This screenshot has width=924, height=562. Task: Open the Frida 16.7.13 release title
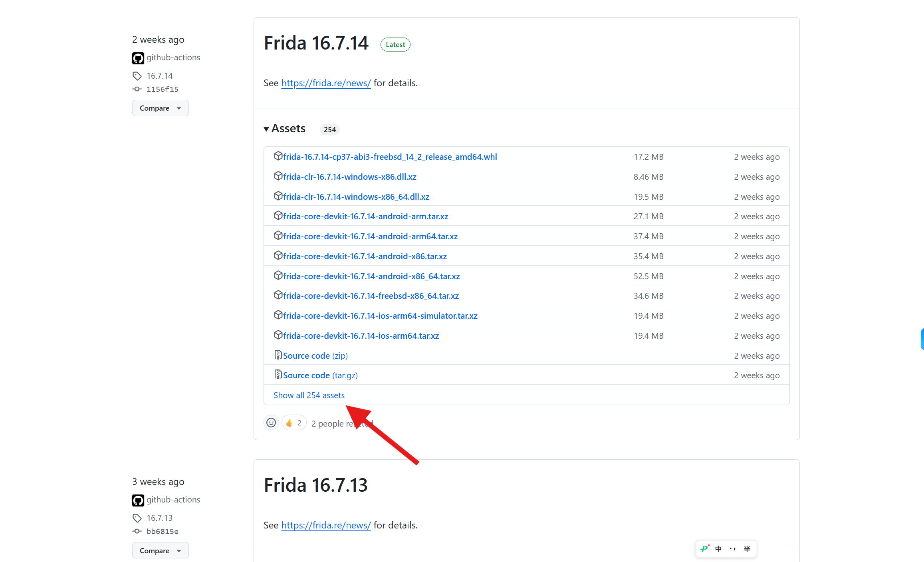pyautogui.click(x=315, y=485)
